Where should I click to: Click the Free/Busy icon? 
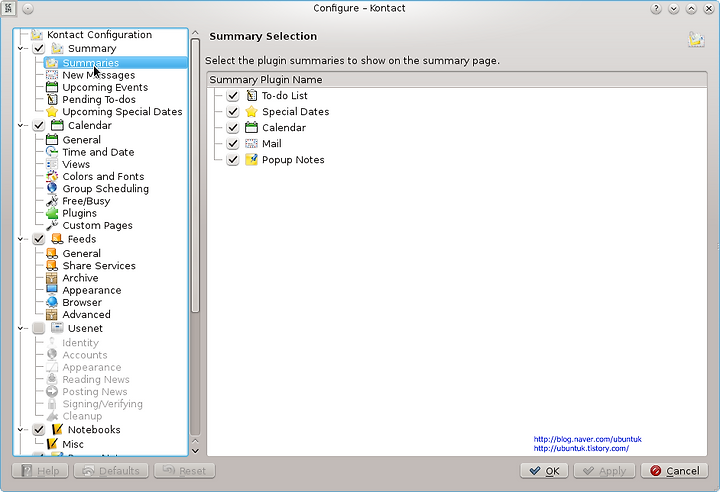tap(52, 201)
